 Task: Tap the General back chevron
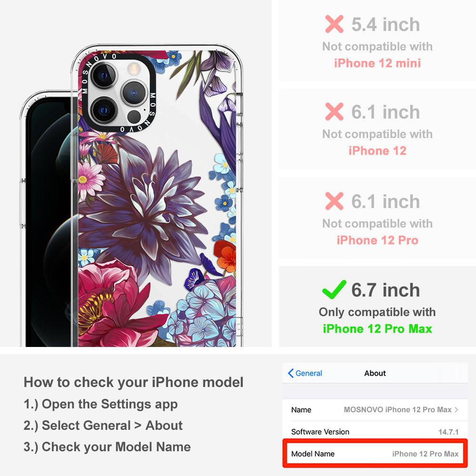pos(290,373)
